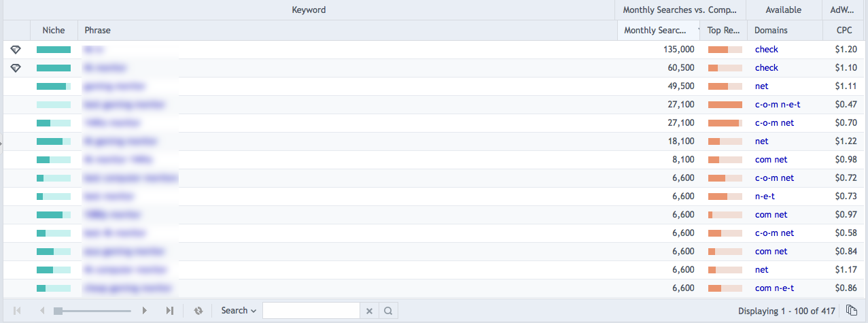Click the next page arrow
Screen dimensions: 868x323
(144, 311)
